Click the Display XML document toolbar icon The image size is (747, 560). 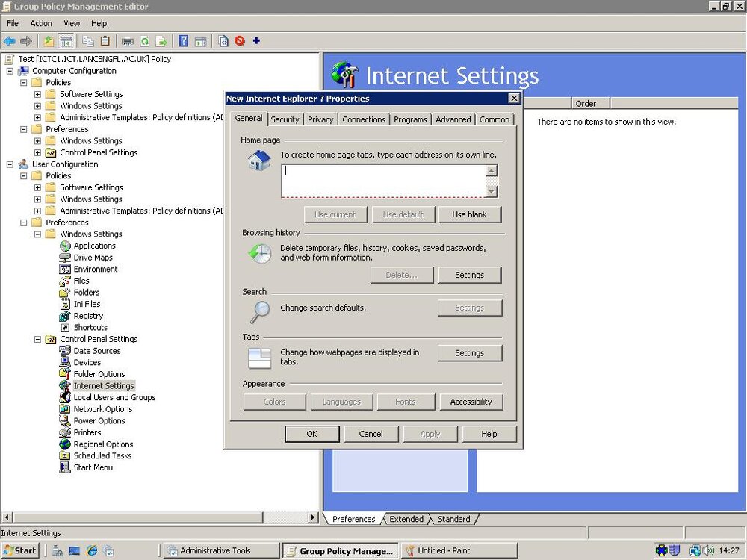[x=223, y=41]
